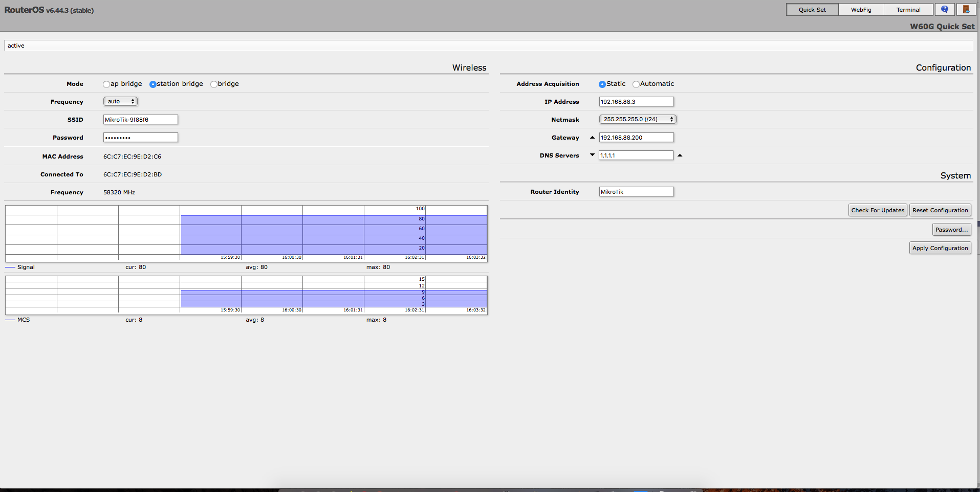Click Signal cur: 80 value

coord(136,267)
